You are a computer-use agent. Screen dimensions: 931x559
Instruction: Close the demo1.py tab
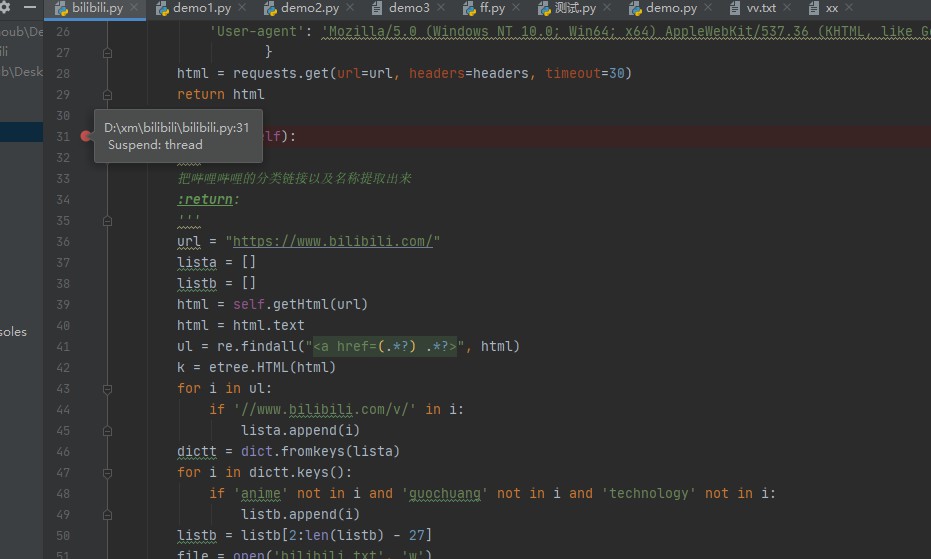(x=242, y=7)
